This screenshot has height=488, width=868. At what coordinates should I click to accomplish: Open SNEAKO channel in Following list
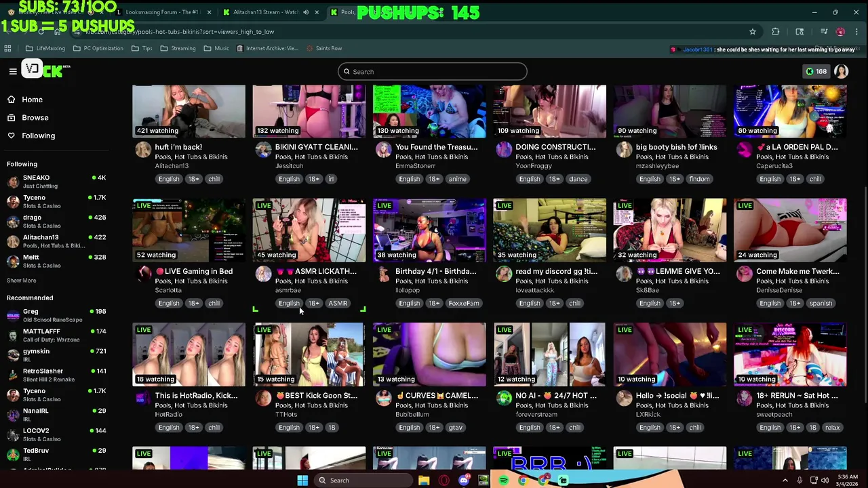pos(56,182)
